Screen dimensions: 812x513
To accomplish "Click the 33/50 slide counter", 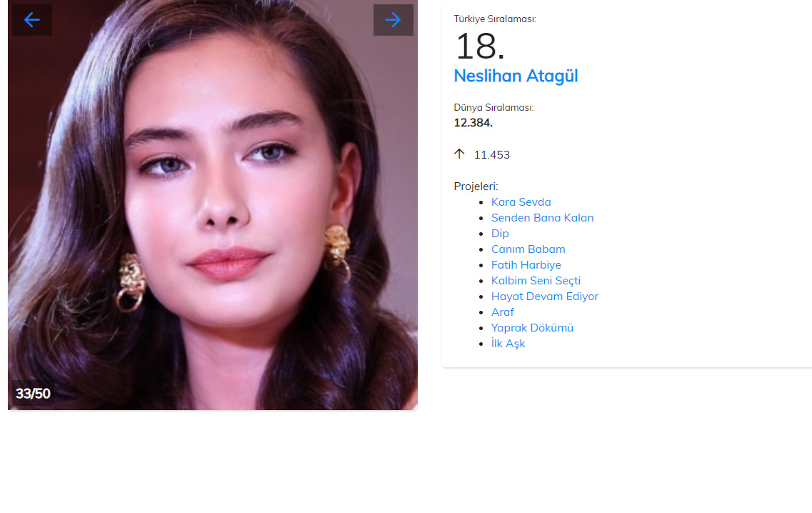I will click(33, 394).
